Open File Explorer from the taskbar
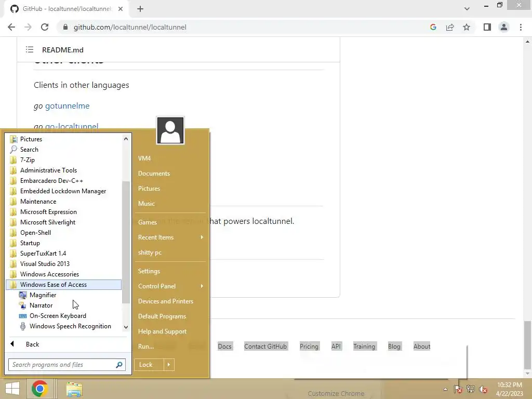The image size is (532, 399). click(x=74, y=389)
